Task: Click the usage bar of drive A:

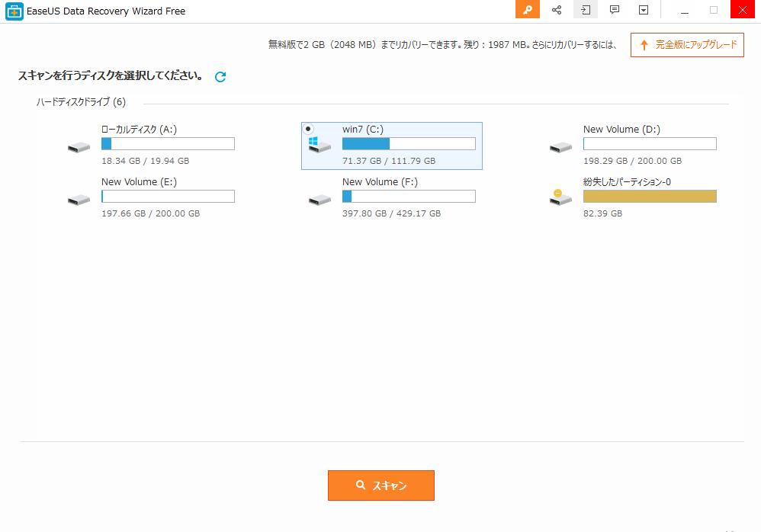Action: 168,143
